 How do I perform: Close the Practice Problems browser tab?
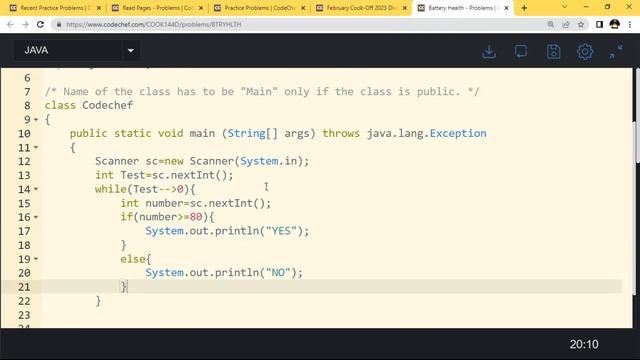(x=303, y=8)
